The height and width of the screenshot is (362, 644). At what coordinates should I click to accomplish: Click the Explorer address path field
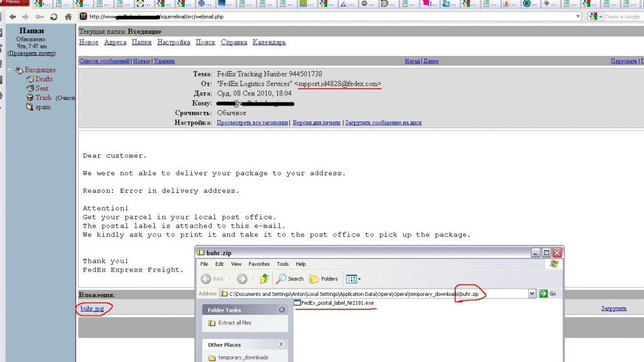coord(374,294)
